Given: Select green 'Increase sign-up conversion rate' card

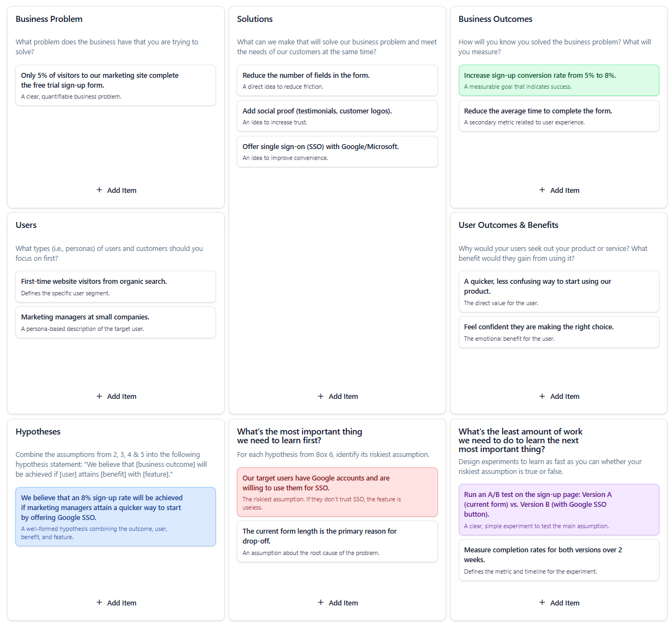Looking at the screenshot, I should tap(559, 81).
